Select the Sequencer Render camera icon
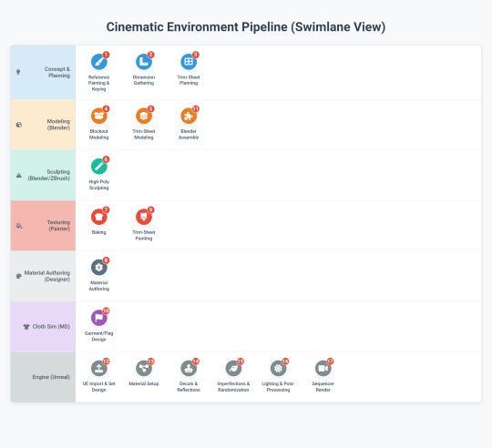 [x=323, y=368]
